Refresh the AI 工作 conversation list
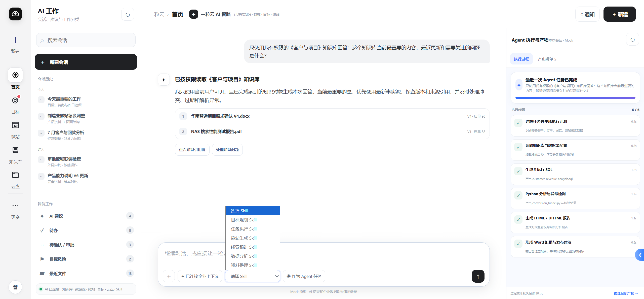Viewport: 644px width, 299px height. point(128,15)
